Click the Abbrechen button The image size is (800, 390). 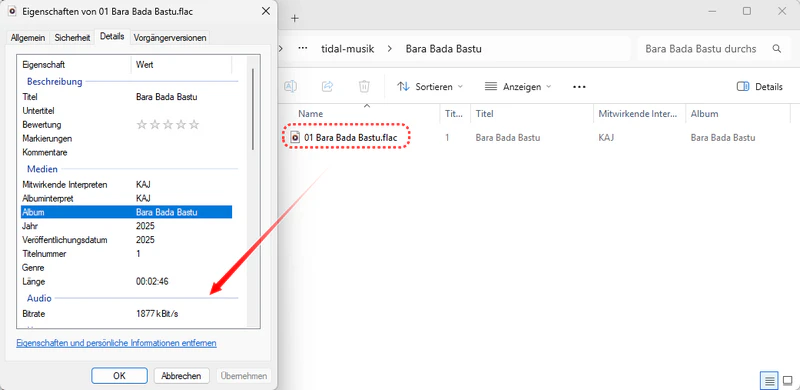[x=181, y=376]
